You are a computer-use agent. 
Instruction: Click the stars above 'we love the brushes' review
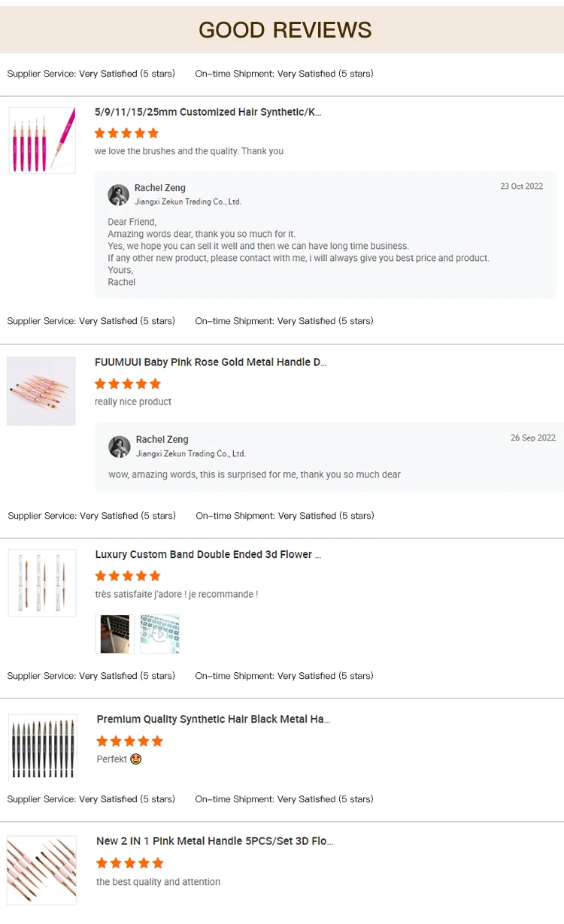(x=126, y=133)
